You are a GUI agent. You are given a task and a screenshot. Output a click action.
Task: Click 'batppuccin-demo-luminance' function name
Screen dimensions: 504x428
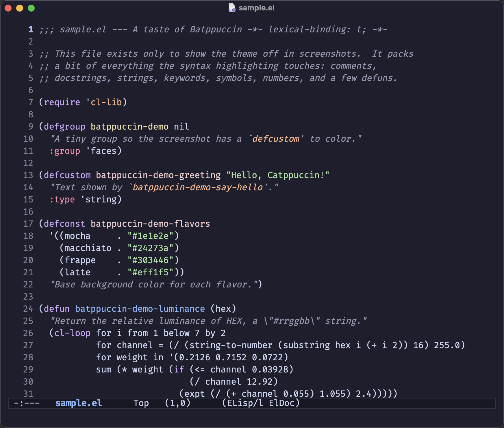(140, 309)
